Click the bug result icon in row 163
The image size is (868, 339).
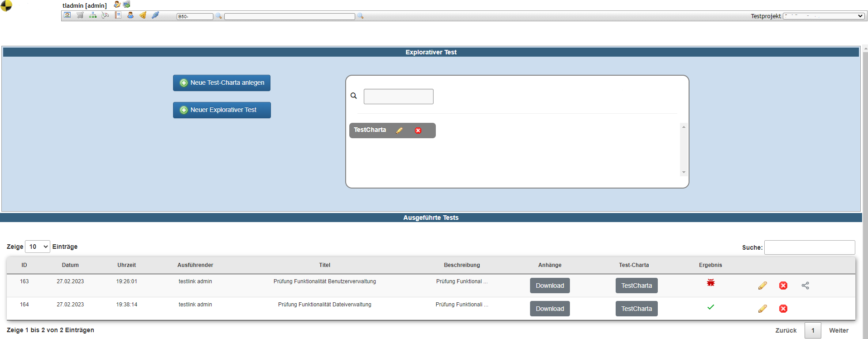click(711, 283)
